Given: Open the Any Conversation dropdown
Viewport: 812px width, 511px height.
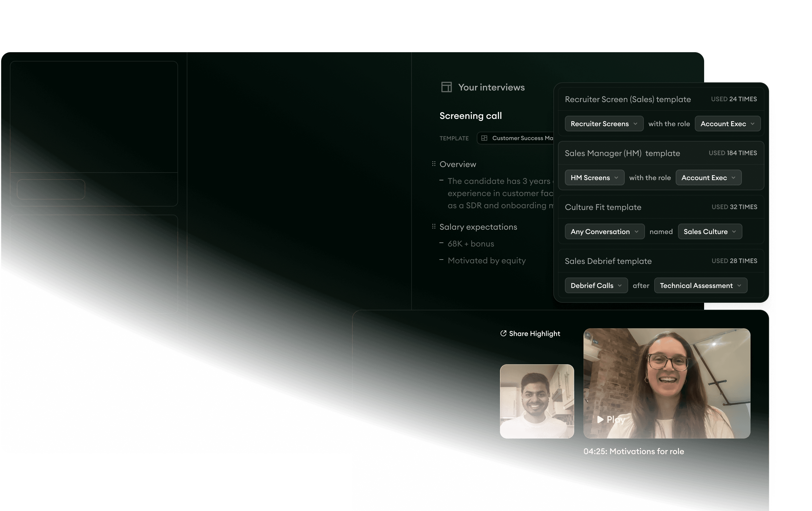Looking at the screenshot, I should [604, 232].
